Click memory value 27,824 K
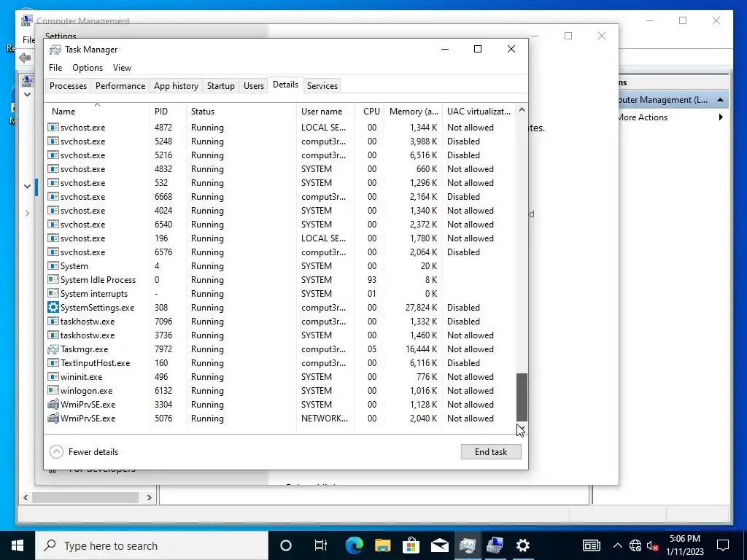Viewport: 747px width, 560px height. coord(421,308)
